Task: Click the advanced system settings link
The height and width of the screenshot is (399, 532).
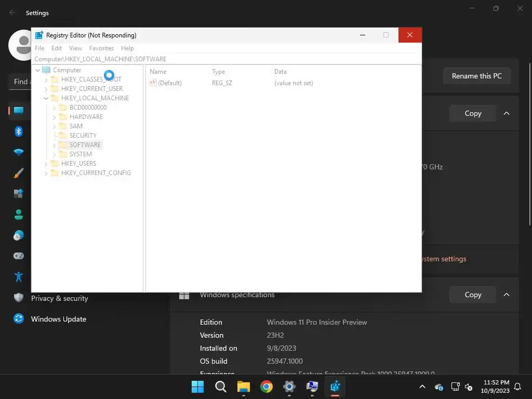Action: (x=444, y=259)
